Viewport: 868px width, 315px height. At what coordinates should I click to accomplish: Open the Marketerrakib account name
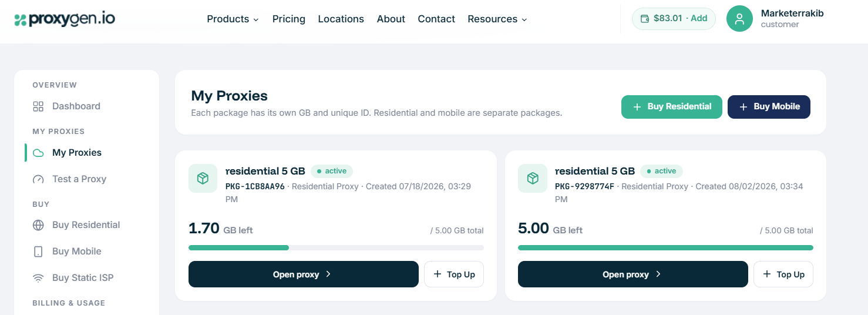pyautogui.click(x=792, y=13)
